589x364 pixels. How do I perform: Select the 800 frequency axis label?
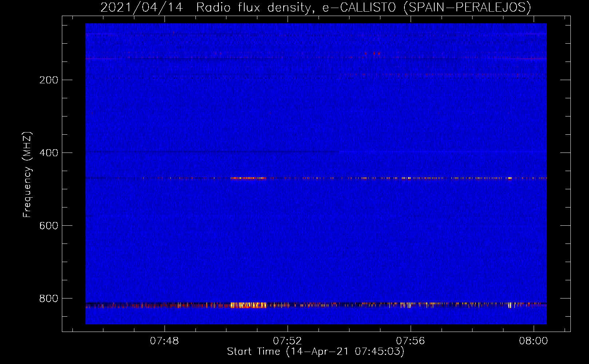tap(49, 298)
